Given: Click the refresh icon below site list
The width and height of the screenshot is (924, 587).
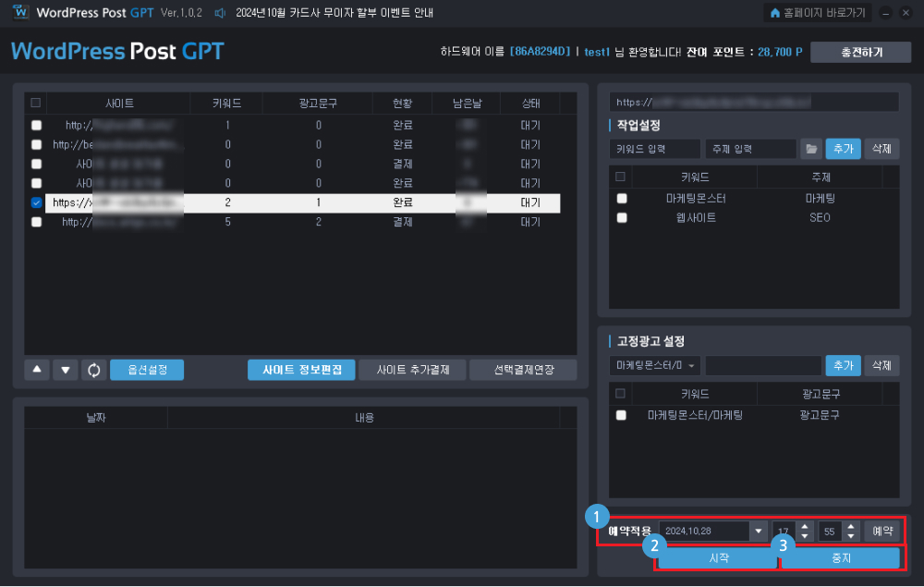Looking at the screenshot, I should (93, 370).
